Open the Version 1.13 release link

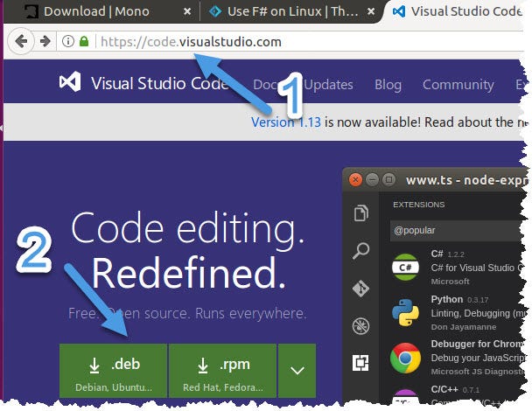pyautogui.click(x=285, y=122)
